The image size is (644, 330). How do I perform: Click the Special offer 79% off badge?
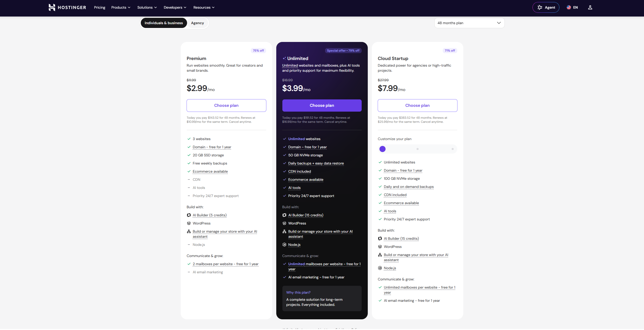pos(343,51)
